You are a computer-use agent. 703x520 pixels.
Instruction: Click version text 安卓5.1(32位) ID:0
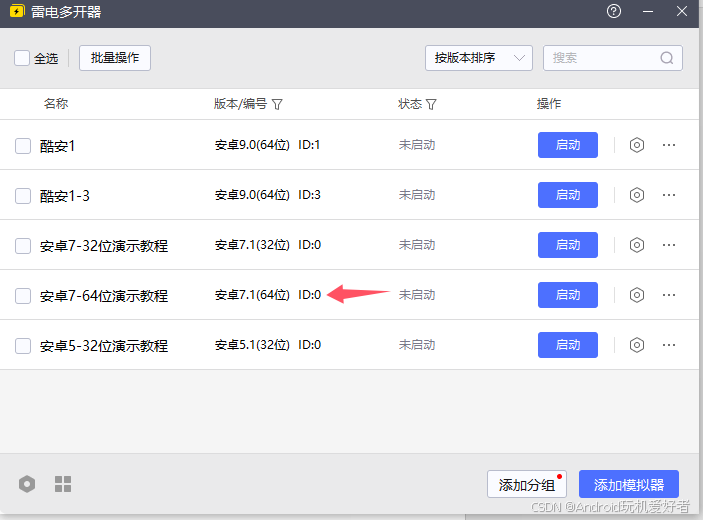click(268, 345)
